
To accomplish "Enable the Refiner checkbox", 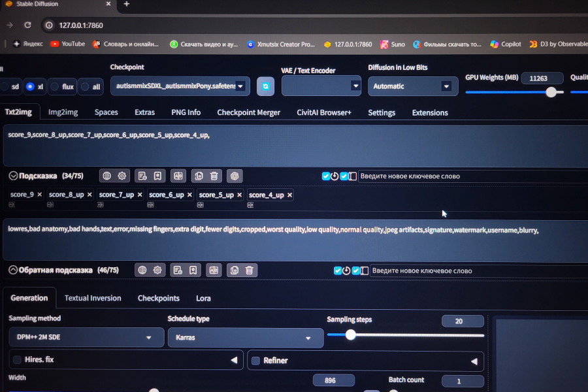I will (x=255, y=361).
